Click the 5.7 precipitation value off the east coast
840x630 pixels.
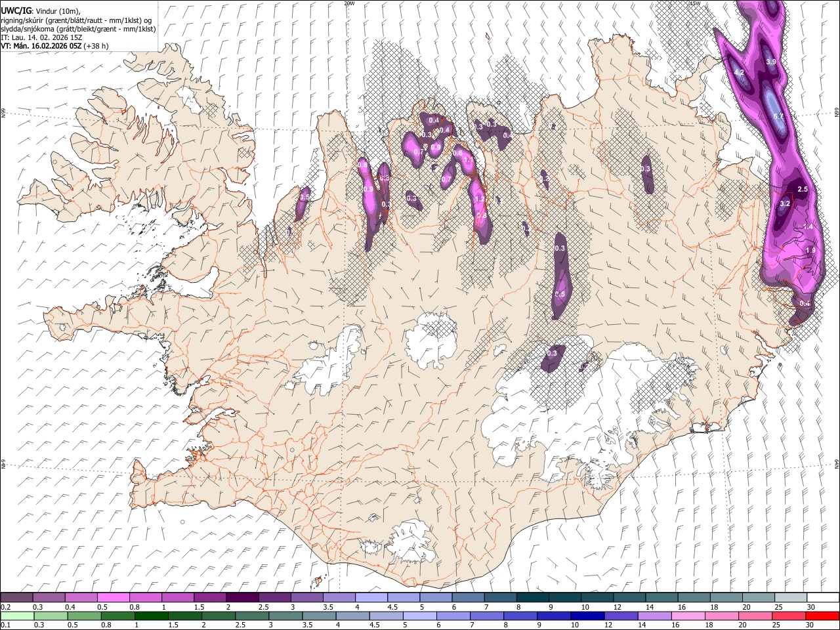(779, 117)
